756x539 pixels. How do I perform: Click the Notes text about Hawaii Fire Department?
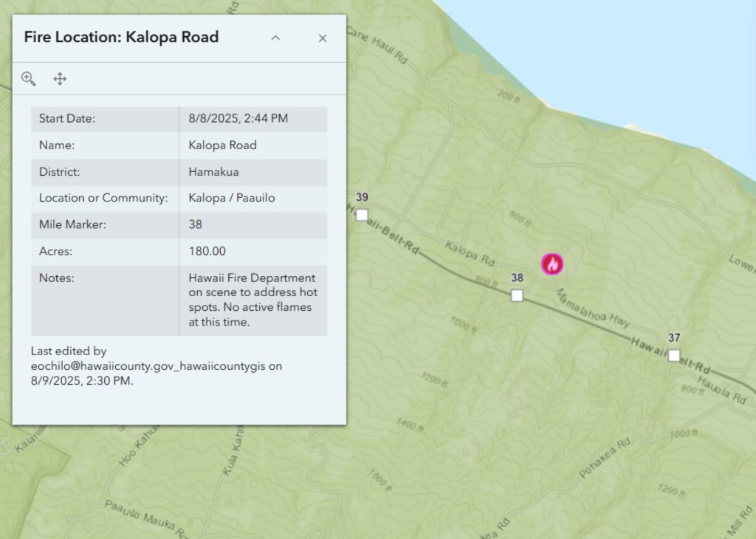click(x=252, y=299)
